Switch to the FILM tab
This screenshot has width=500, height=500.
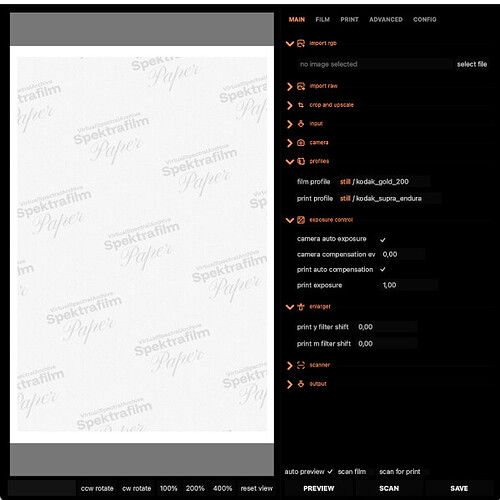coord(322,20)
